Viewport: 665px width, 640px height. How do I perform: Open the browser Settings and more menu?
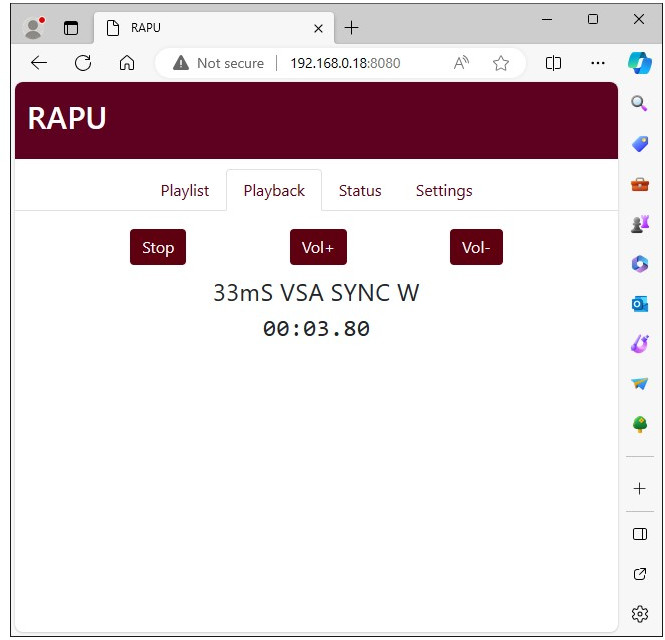pos(598,63)
